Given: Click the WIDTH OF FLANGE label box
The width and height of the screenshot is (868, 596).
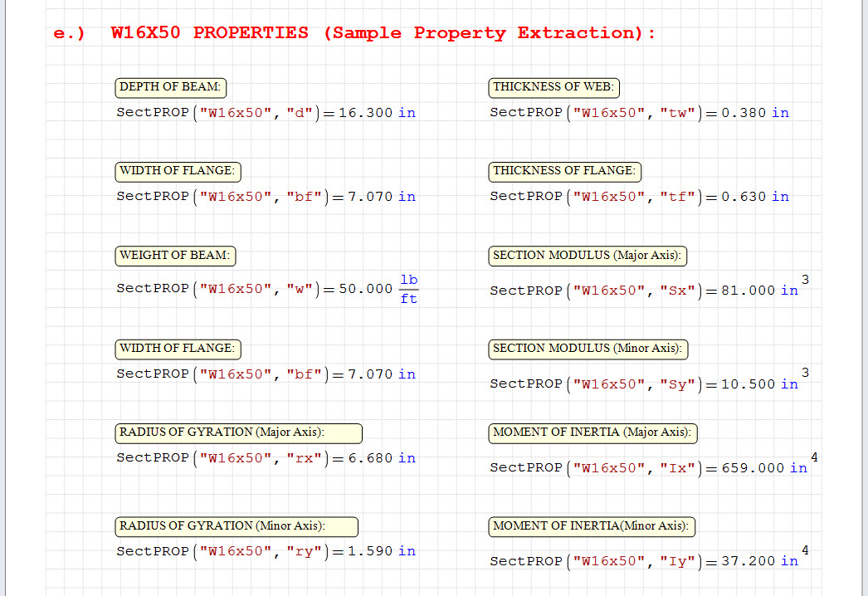Looking at the screenshot, I should point(178,172).
